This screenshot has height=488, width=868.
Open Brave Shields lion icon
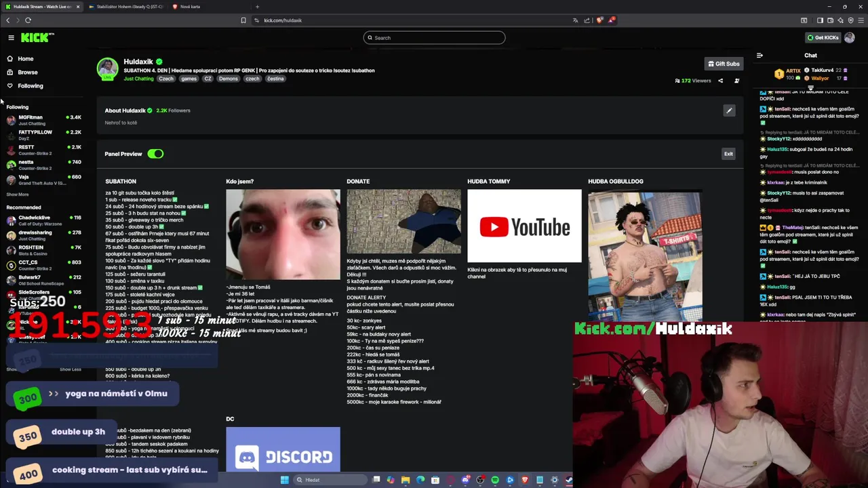coord(599,20)
